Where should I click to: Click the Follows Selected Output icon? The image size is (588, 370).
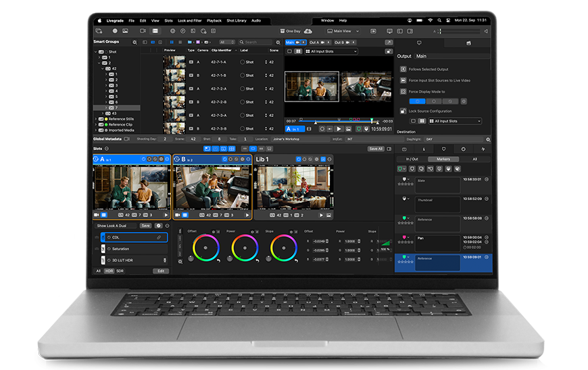(x=403, y=69)
